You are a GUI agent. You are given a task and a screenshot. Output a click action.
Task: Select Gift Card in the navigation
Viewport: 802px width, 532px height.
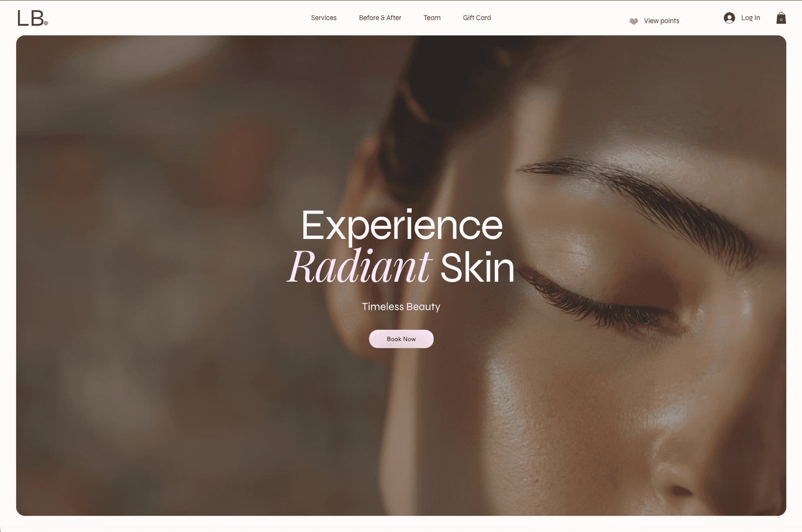point(477,18)
